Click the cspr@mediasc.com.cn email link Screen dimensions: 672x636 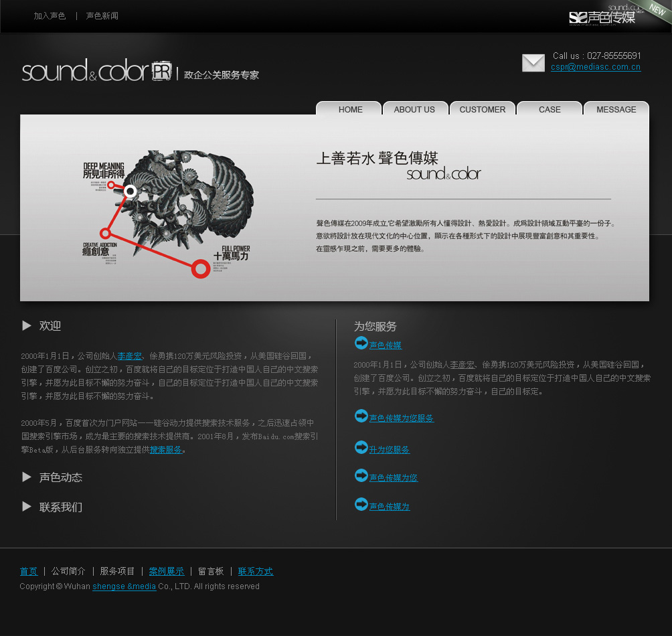(596, 67)
